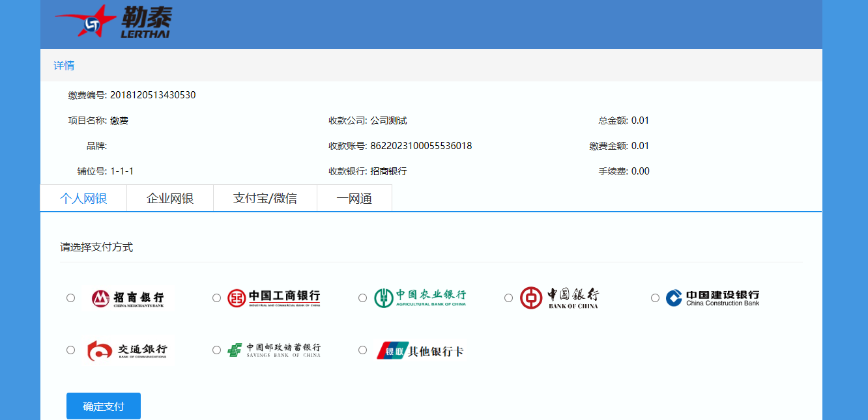Click the ICBC bank logo
The image size is (868, 420).
[274, 298]
